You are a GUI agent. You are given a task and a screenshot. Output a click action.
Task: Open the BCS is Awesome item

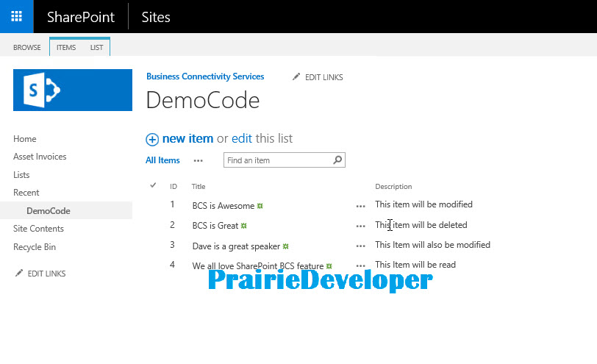pos(223,206)
